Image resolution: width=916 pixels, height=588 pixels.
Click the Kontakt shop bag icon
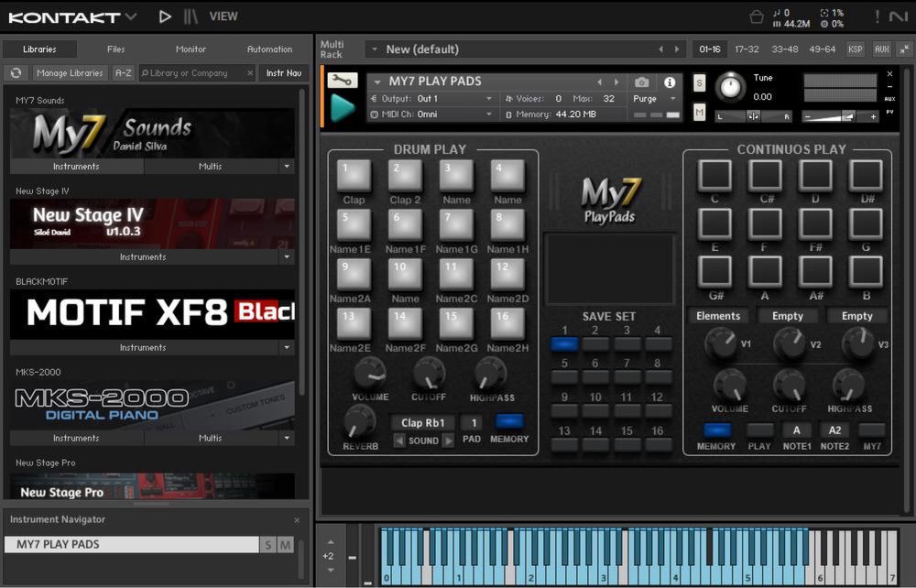(x=757, y=16)
